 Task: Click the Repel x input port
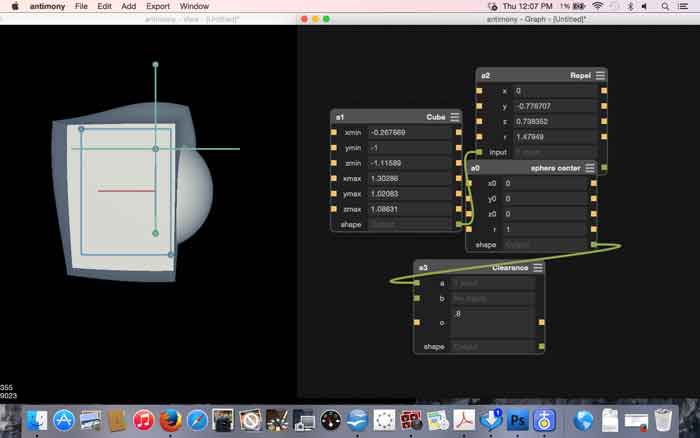(x=479, y=91)
